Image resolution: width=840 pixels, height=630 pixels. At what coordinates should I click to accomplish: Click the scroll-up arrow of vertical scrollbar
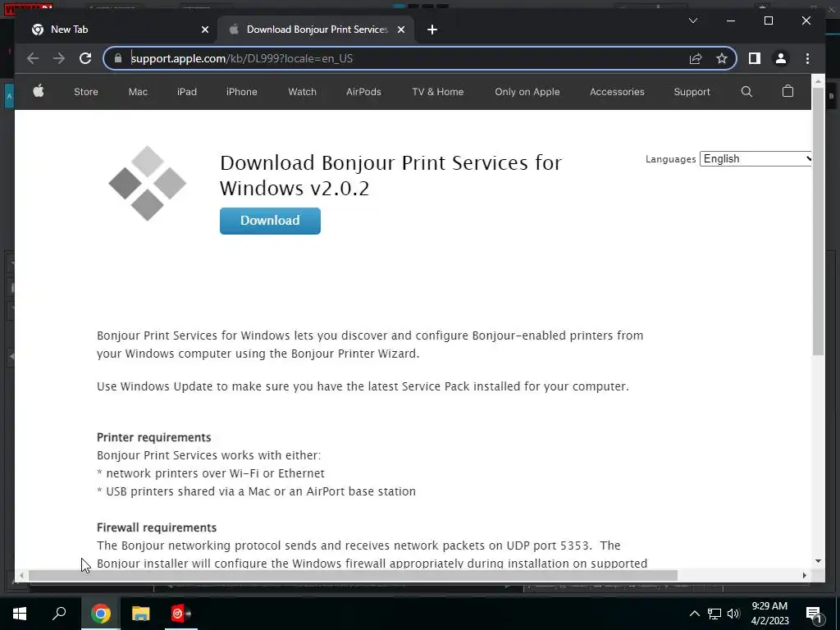(818, 81)
